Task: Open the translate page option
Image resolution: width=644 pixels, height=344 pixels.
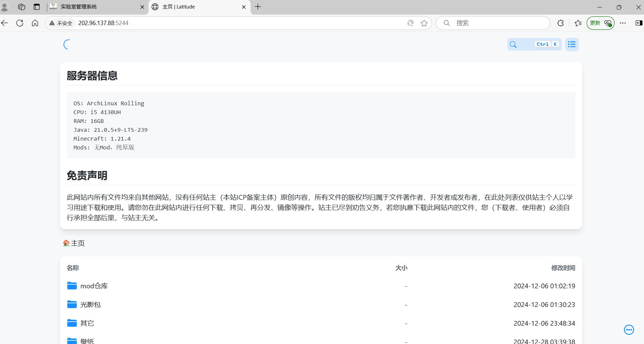Action: [x=411, y=23]
